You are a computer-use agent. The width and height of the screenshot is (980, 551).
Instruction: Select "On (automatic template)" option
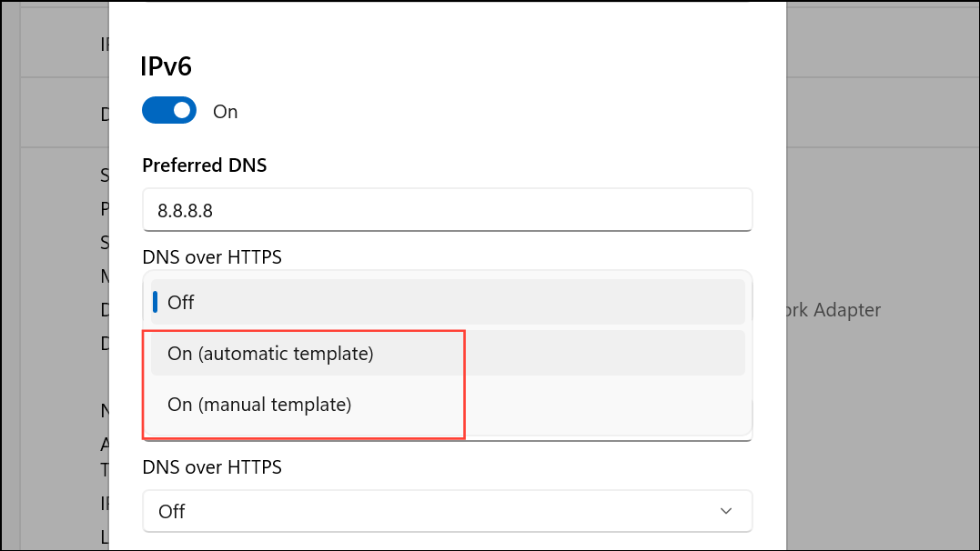coord(270,353)
